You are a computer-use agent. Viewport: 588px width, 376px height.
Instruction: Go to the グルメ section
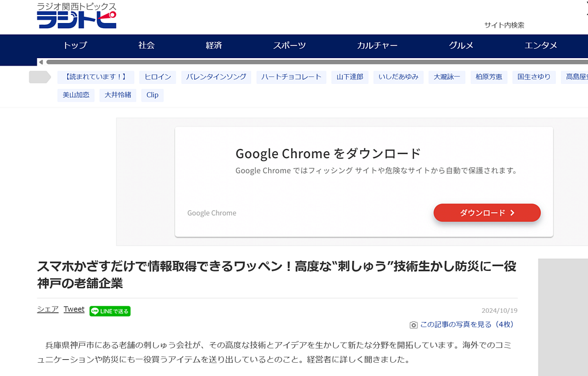click(461, 46)
